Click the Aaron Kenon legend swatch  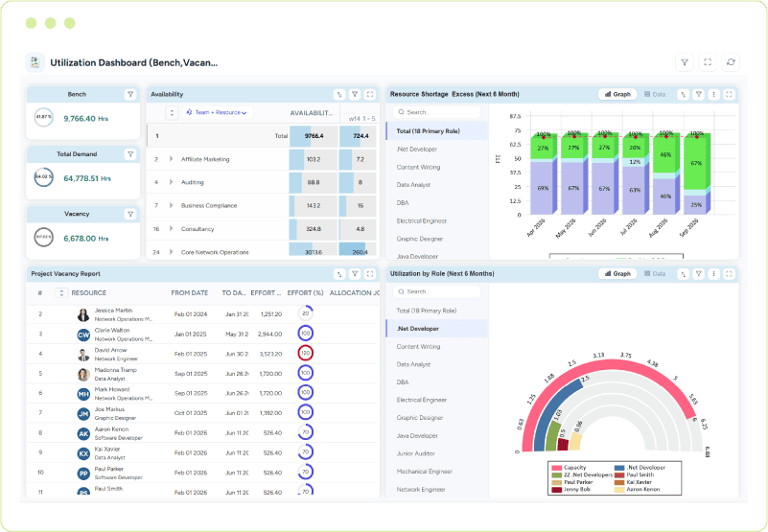tap(619, 490)
